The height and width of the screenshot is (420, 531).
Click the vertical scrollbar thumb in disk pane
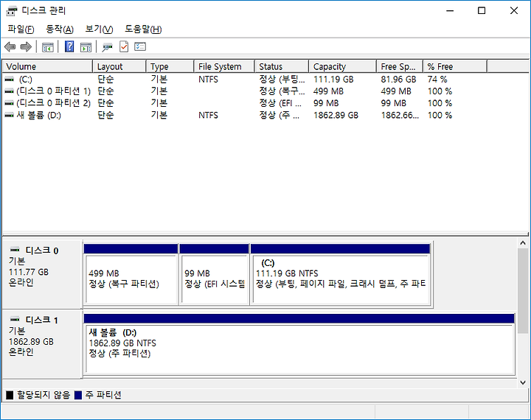pyautogui.click(x=523, y=291)
